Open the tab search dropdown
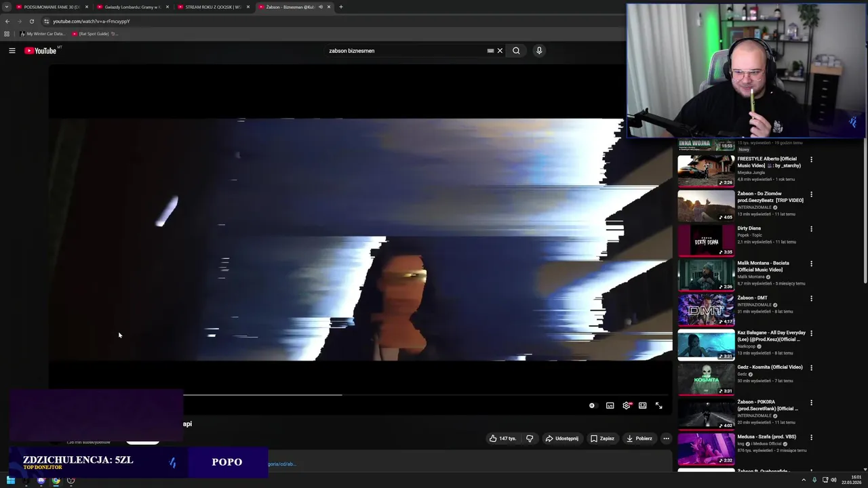This screenshot has width=868, height=488. (x=7, y=7)
